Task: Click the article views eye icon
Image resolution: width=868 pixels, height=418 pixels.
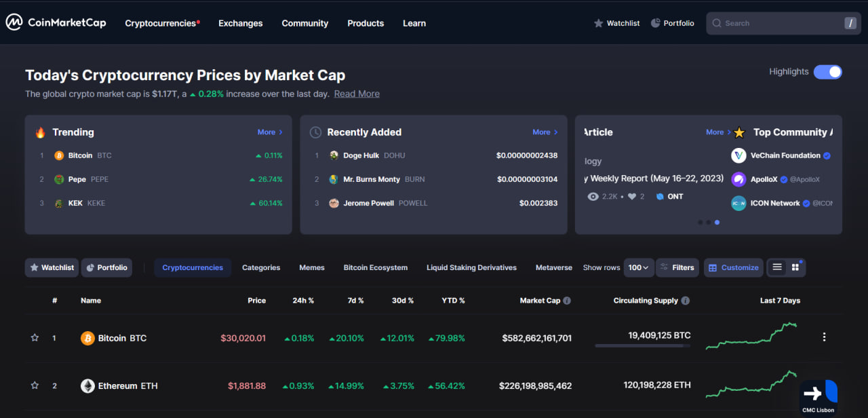Action: pos(593,197)
